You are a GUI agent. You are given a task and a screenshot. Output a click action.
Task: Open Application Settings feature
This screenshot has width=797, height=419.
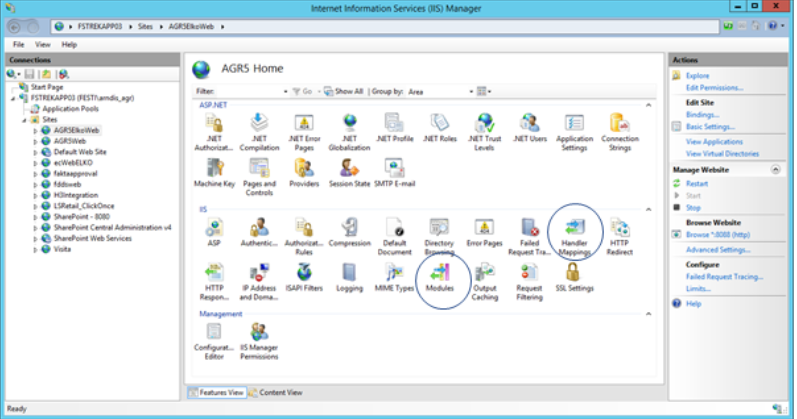(x=574, y=132)
